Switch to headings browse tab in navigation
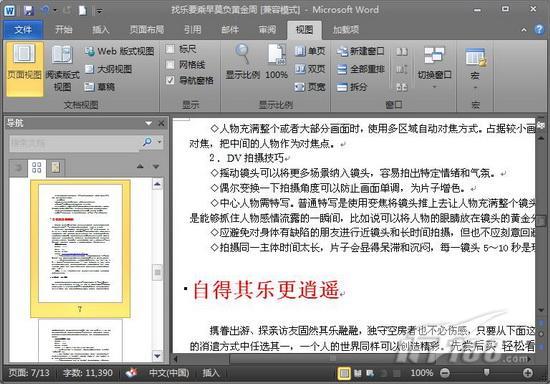 [x=18, y=168]
